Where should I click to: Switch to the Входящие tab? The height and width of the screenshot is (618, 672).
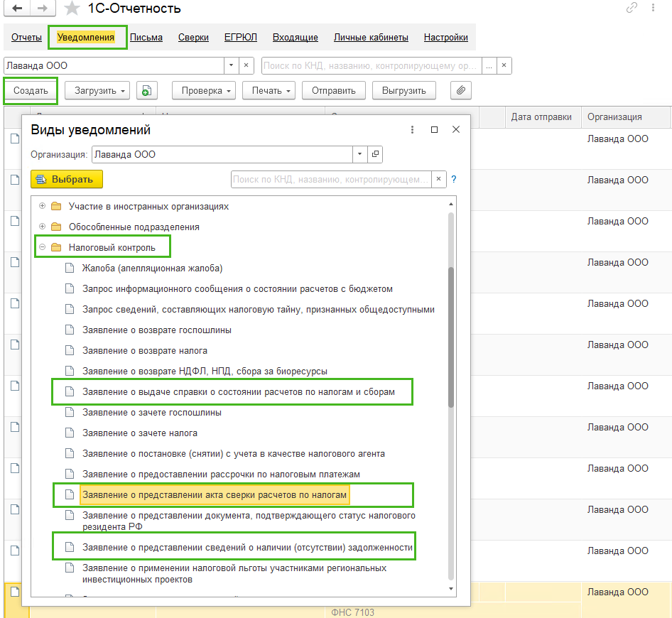tap(296, 37)
